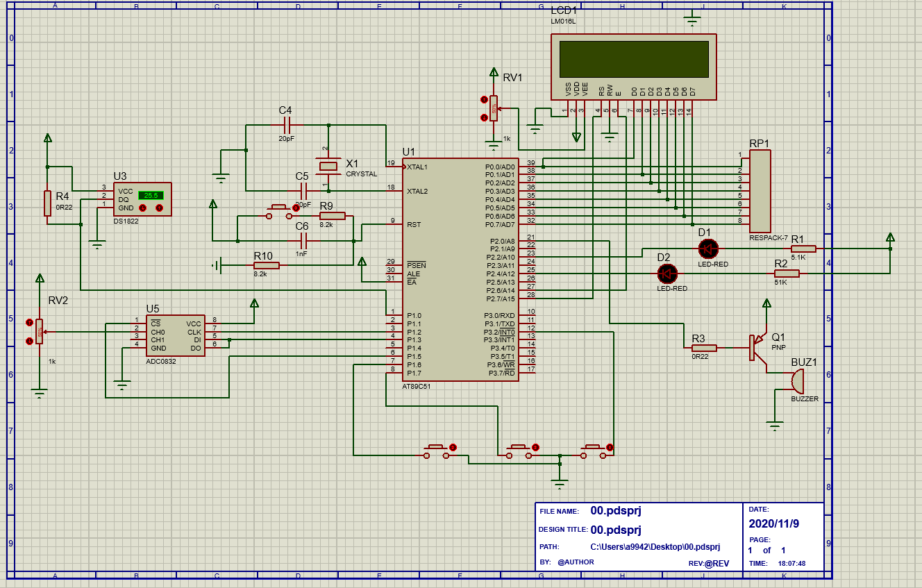This screenshot has width=922, height=588.
Task: Select resistor R9 symbol
Action: (x=332, y=216)
